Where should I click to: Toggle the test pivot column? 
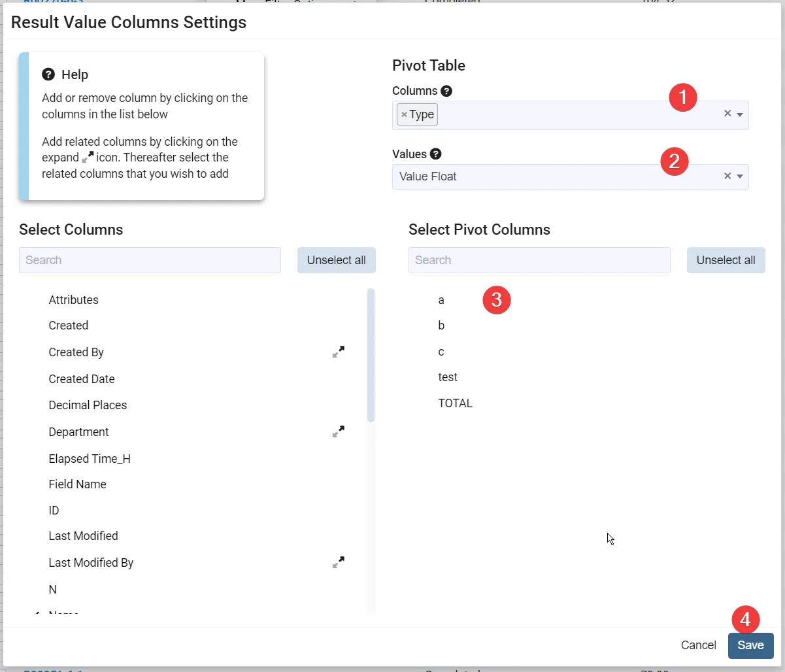pos(448,377)
